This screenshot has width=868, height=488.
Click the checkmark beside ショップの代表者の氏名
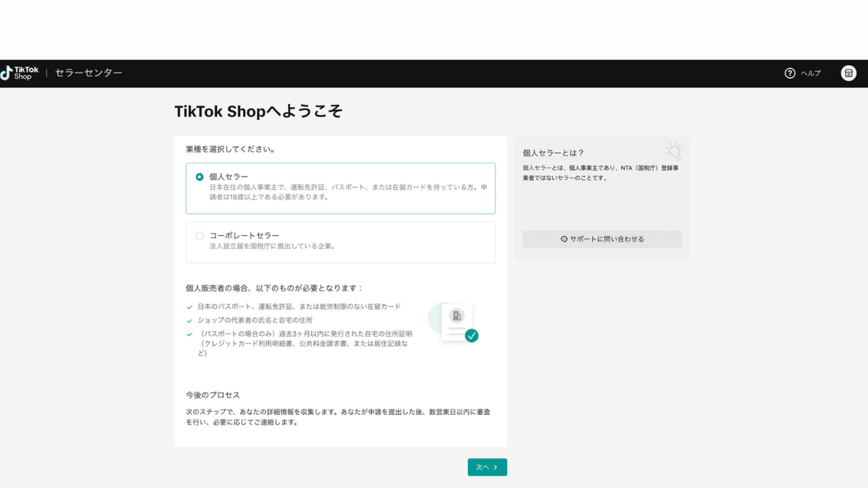point(190,320)
